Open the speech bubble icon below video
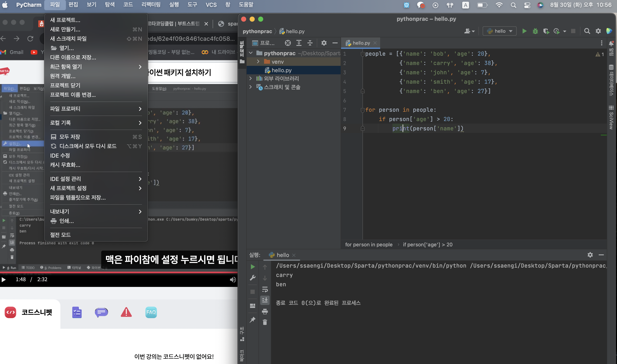 click(x=101, y=312)
